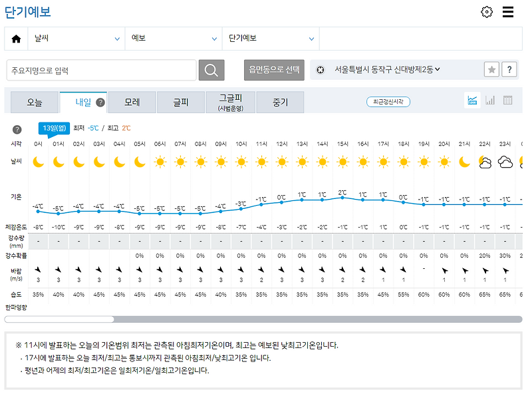Screen dimensions: 532x394
Task: Click the current location crosshair icon
Action: [x=321, y=70]
